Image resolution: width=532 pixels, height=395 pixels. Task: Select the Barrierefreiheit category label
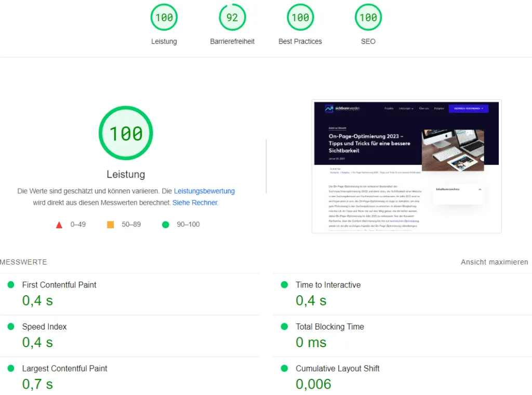(232, 42)
